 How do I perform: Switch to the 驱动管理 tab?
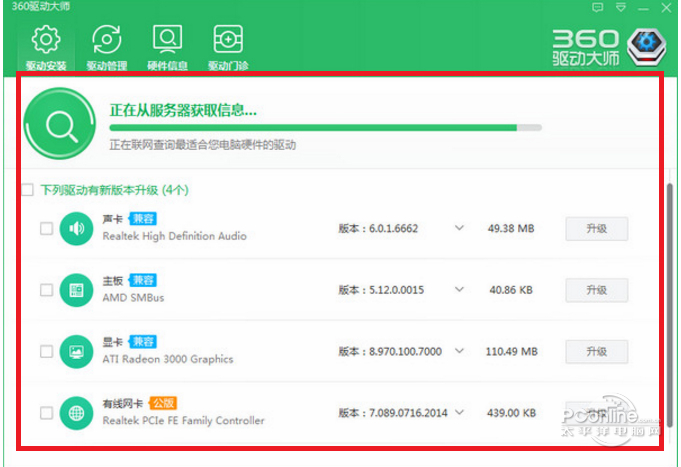[x=106, y=48]
